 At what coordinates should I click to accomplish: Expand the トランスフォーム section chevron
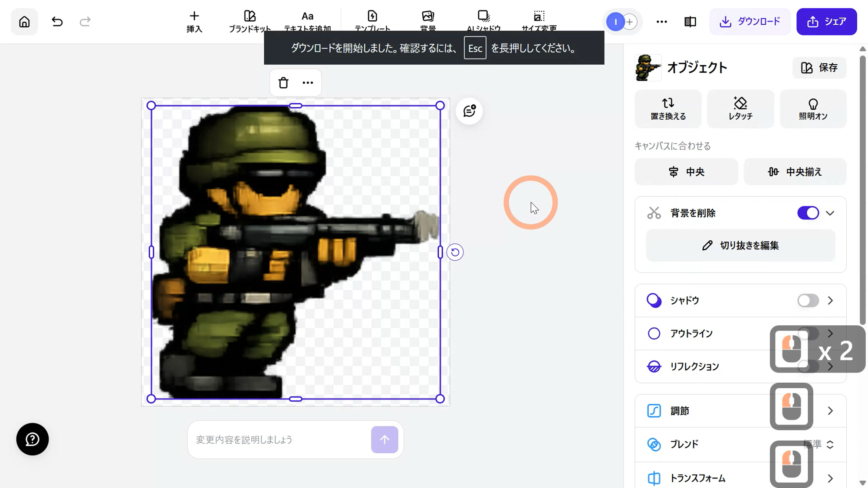(x=830, y=478)
